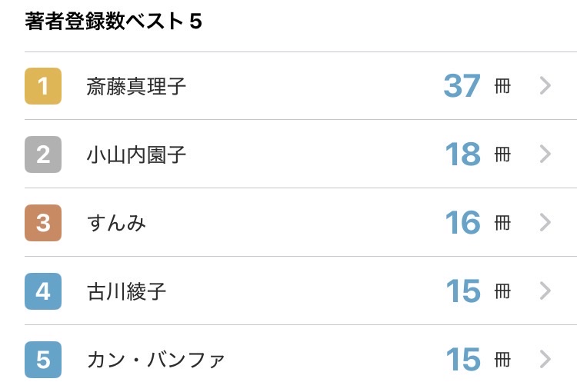Open the chevron next to 斎藤真理子
The image size is (577, 392).
[x=545, y=86]
